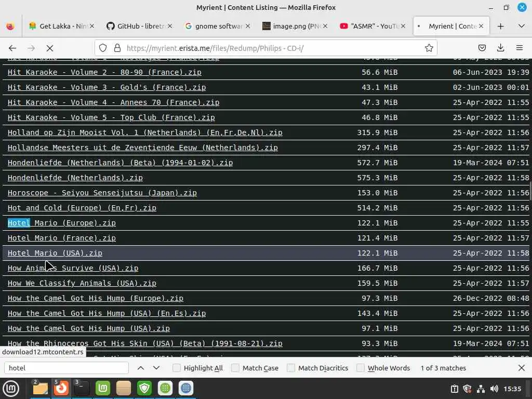Screen dimensions: 532x399
Task: Close the Get Lakka tab
Action: click(92, 26)
